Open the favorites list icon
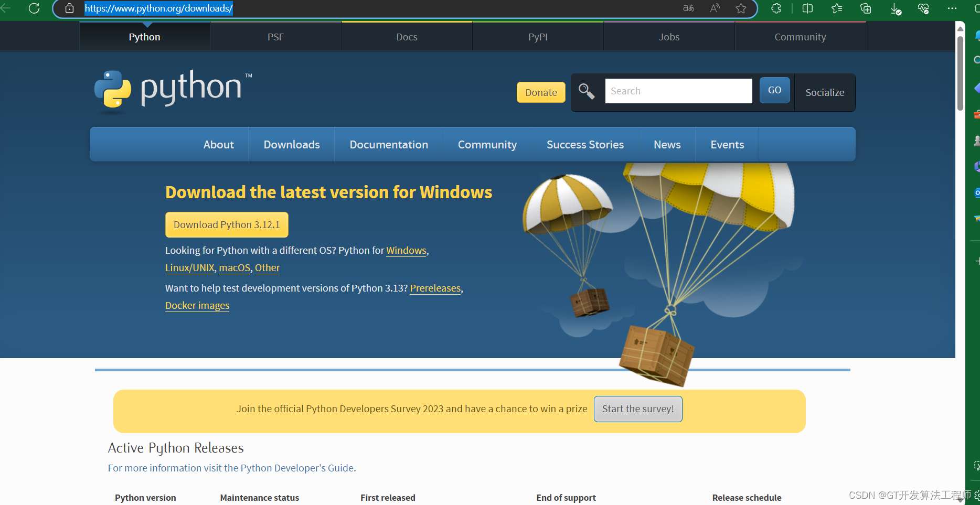This screenshot has width=980, height=505. (837, 8)
